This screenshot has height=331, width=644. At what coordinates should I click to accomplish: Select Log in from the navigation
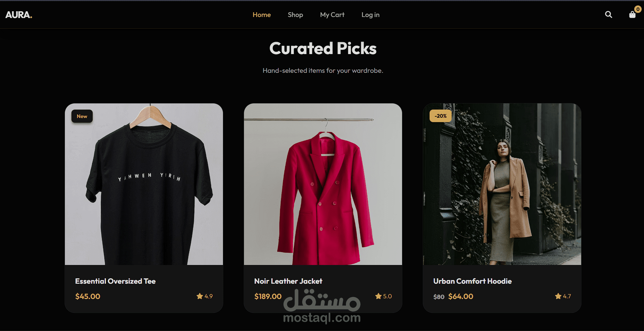(x=370, y=15)
